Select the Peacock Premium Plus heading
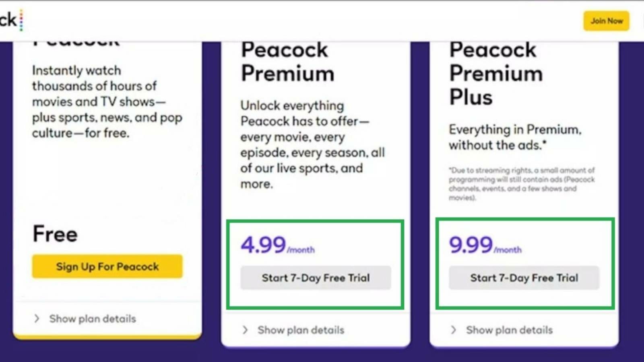Image resolution: width=644 pixels, height=362 pixels. pyautogui.click(x=496, y=74)
